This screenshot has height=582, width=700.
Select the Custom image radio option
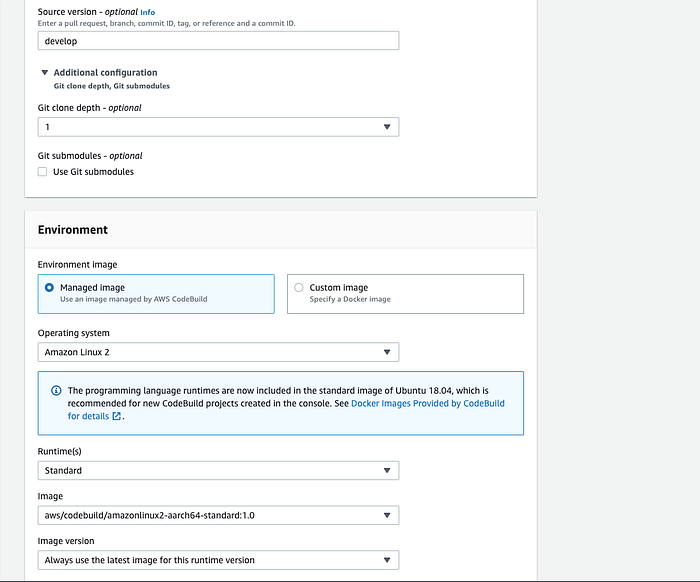point(299,287)
